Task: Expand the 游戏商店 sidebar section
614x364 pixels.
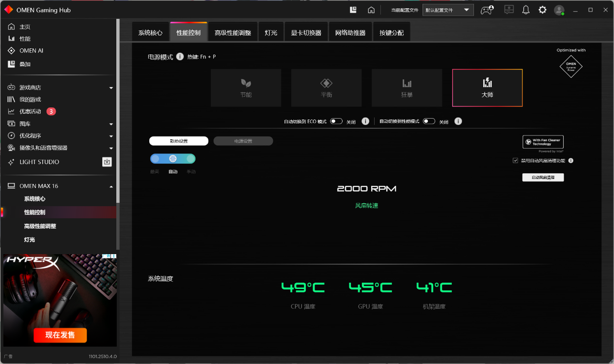Action: click(x=111, y=87)
